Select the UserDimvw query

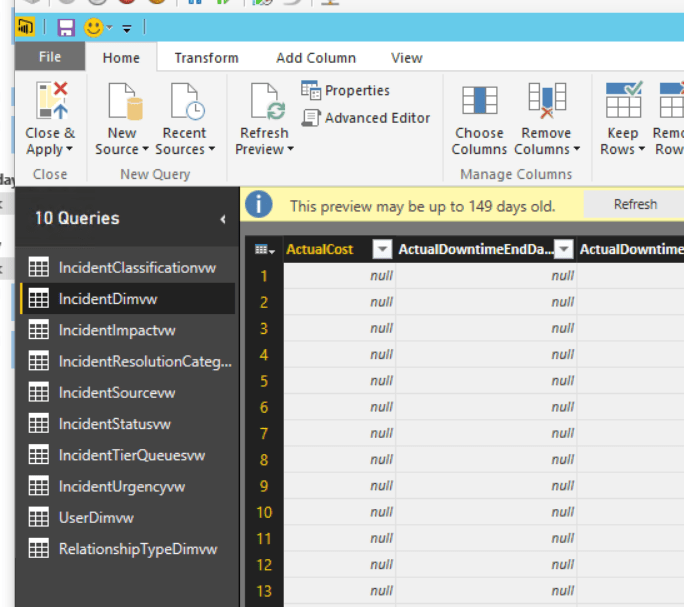pyautogui.click(x=96, y=518)
